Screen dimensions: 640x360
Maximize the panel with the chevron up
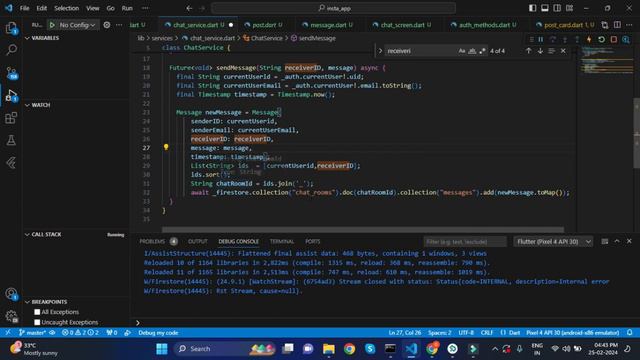(x=617, y=242)
